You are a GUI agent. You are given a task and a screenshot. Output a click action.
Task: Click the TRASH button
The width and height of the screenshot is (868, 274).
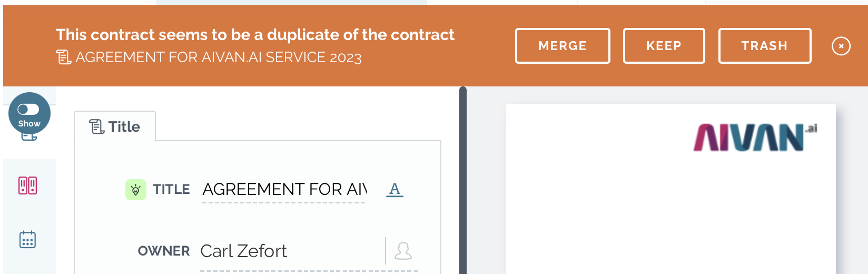pos(765,46)
